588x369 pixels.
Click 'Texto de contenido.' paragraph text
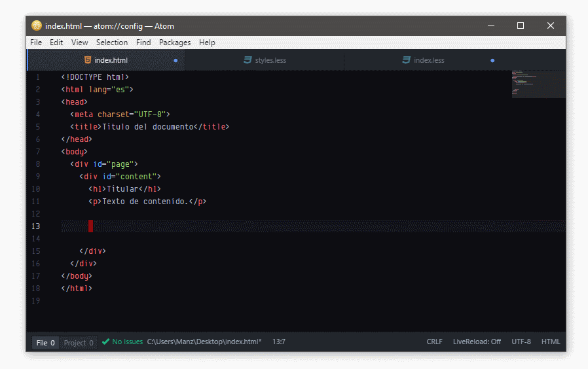point(145,201)
